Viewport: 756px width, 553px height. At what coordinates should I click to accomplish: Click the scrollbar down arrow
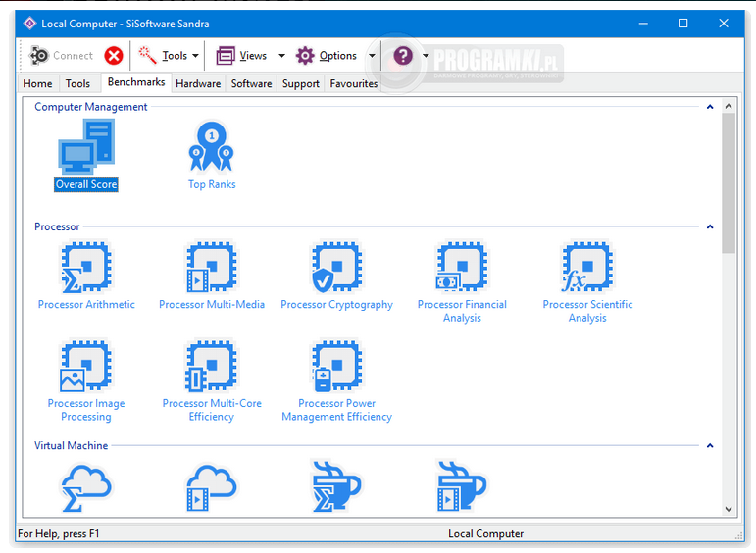pos(729,509)
